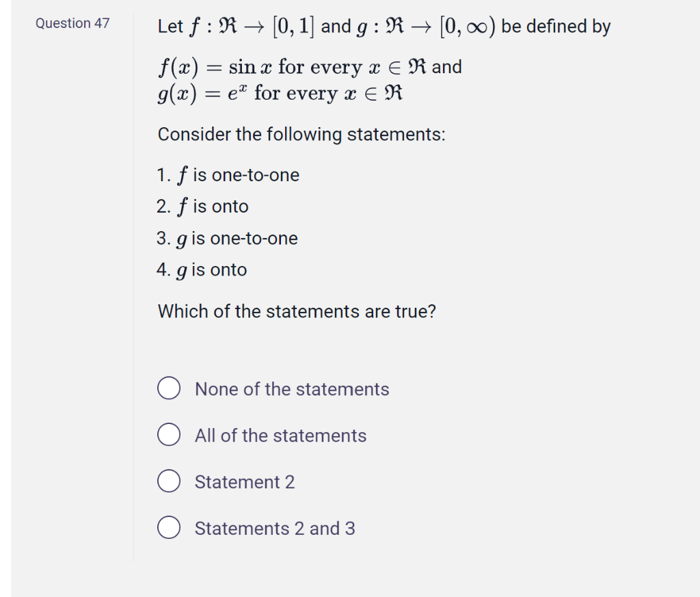This screenshot has width=700, height=597.
Task: Click the question prompt about f and g
Action: [x=383, y=26]
